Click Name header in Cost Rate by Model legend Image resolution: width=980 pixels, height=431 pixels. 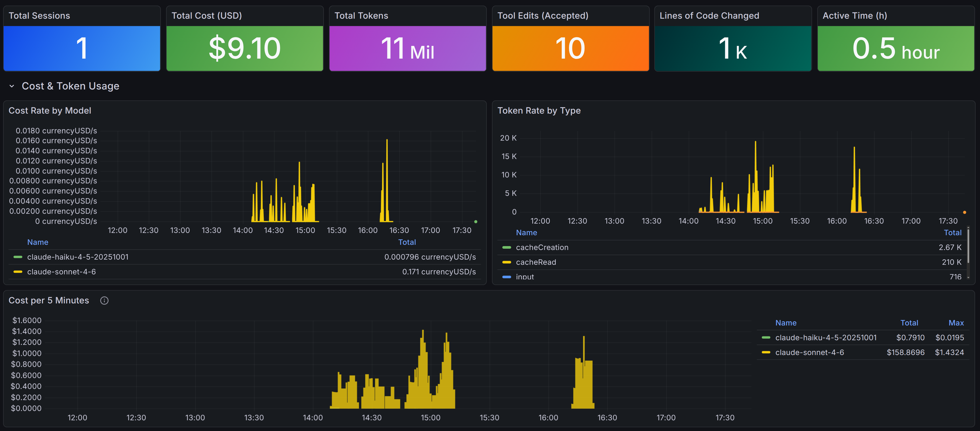pyautogui.click(x=38, y=242)
